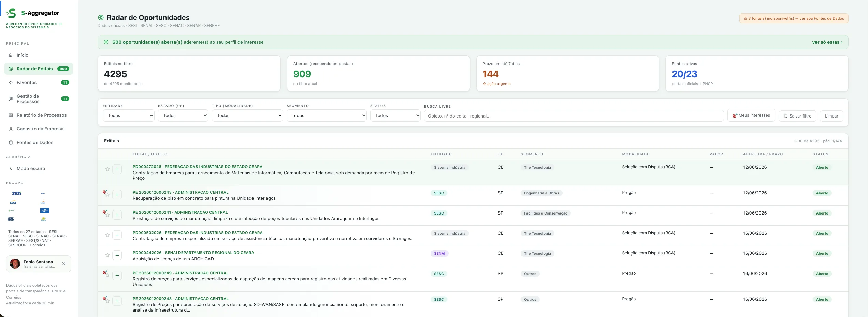Toggle favorite star for edital PE 2026012000241
The height and width of the screenshot is (317, 868).
pos(107,215)
